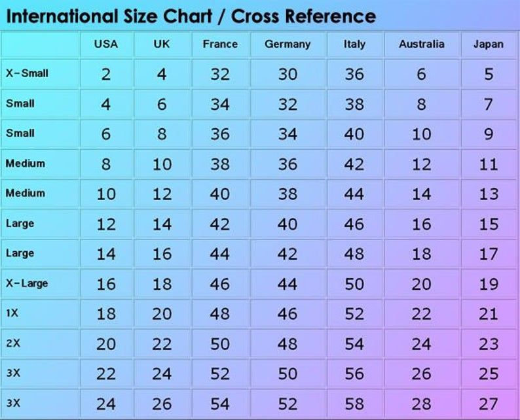Click the 2X Germany value 48
Viewport: 520px width, 420px height.
288,344
